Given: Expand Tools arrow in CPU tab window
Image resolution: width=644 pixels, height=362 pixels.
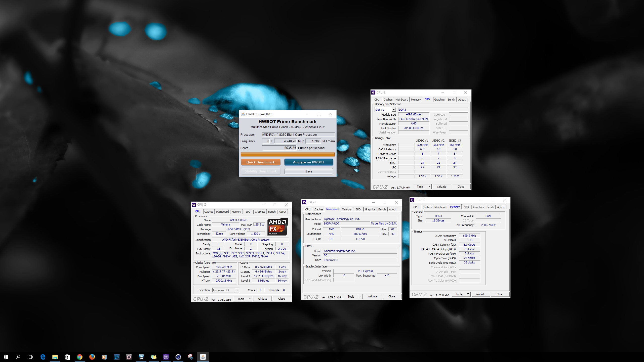Looking at the screenshot, I should coord(250,299).
